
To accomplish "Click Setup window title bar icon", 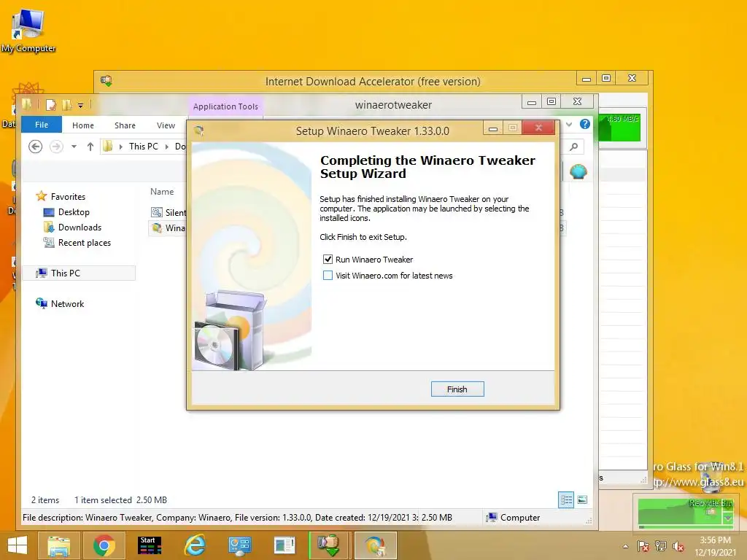I will tap(199, 131).
